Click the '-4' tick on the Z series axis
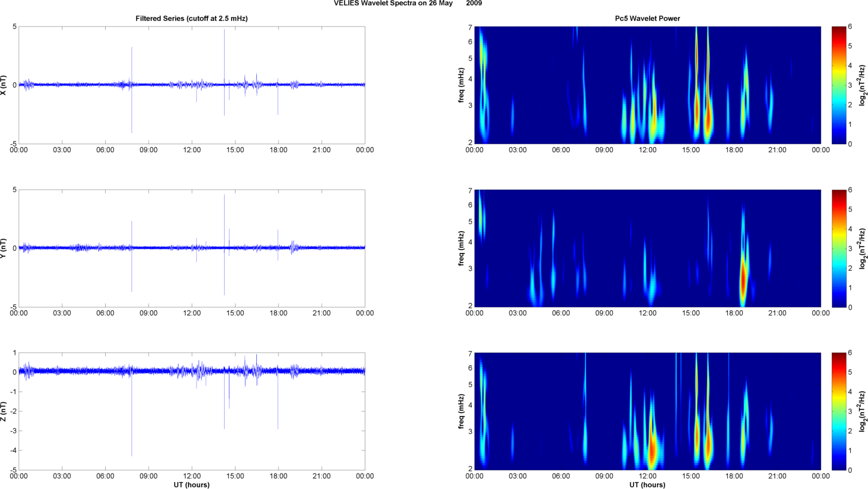The image size is (868, 489). [x=13, y=451]
